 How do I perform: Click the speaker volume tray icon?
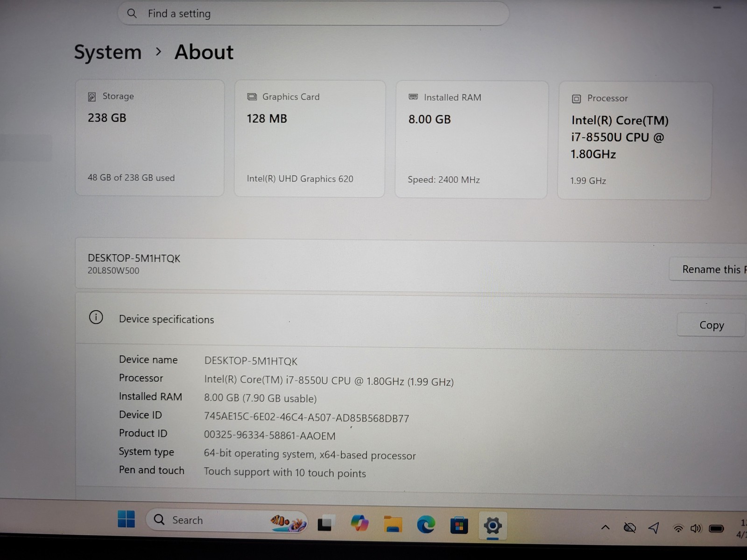pyautogui.click(x=696, y=528)
